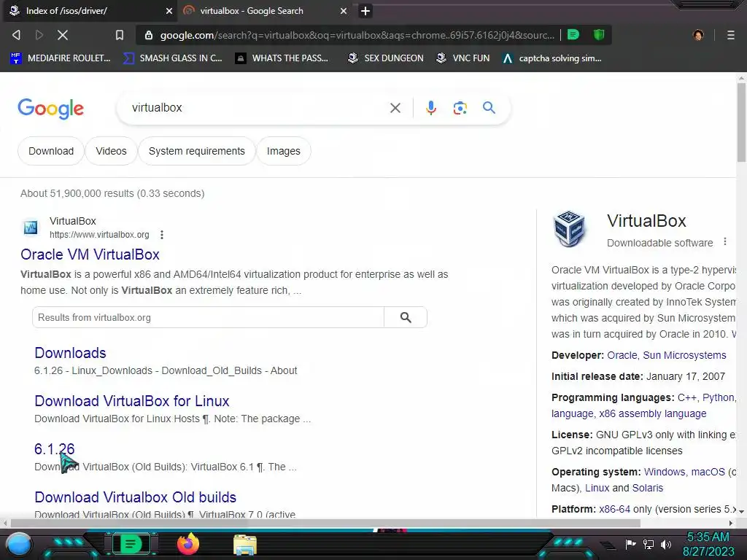Click the vertical scrollbar thumb
Viewport: 747px width, 560px height.
[741, 122]
